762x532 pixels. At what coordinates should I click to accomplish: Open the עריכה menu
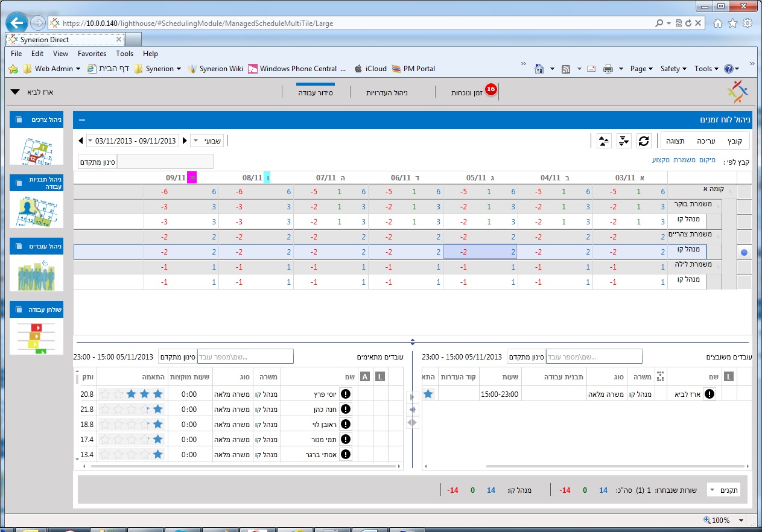(x=706, y=141)
